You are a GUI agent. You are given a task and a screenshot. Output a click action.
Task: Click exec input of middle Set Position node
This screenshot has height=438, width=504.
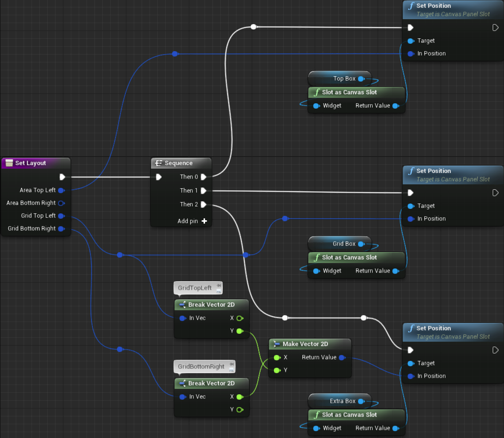(x=411, y=193)
